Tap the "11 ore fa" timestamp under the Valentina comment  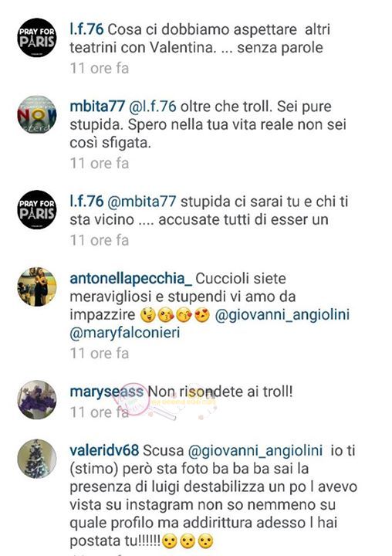click(100, 68)
